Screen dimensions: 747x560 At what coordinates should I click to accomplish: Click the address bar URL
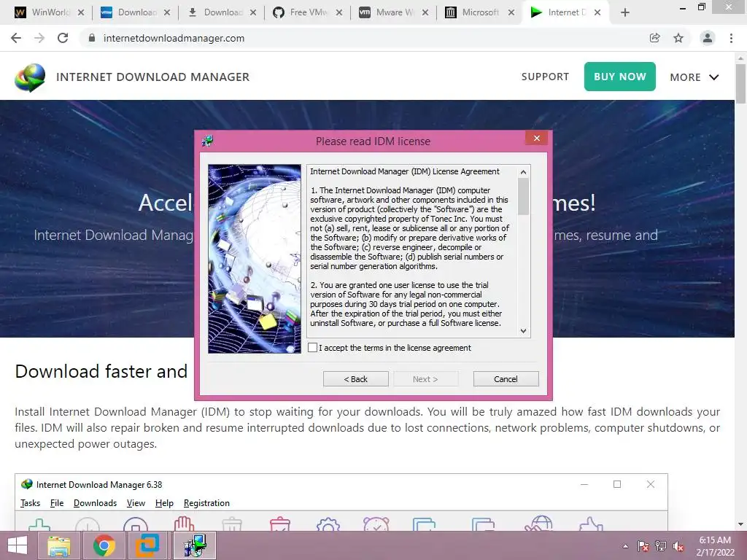coord(174,38)
